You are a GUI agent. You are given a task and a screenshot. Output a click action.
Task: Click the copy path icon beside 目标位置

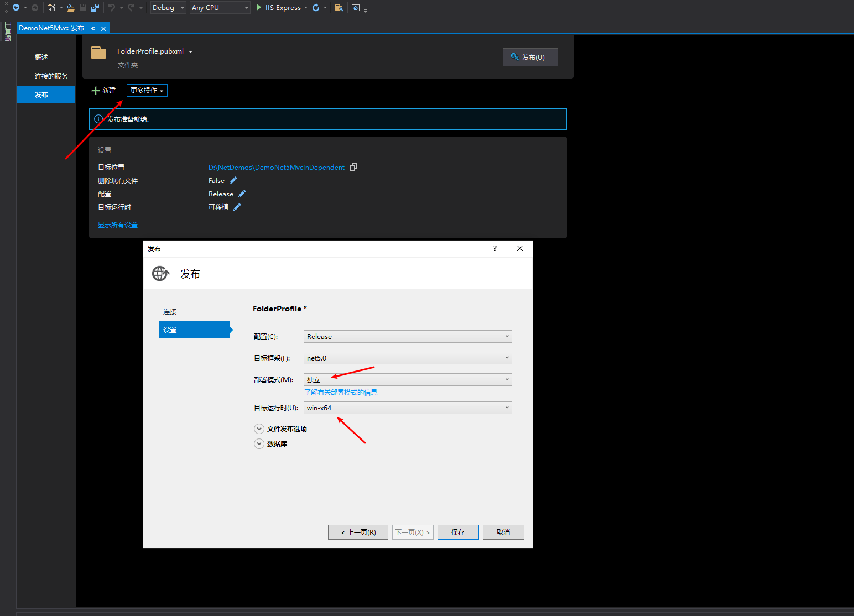[353, 166]
